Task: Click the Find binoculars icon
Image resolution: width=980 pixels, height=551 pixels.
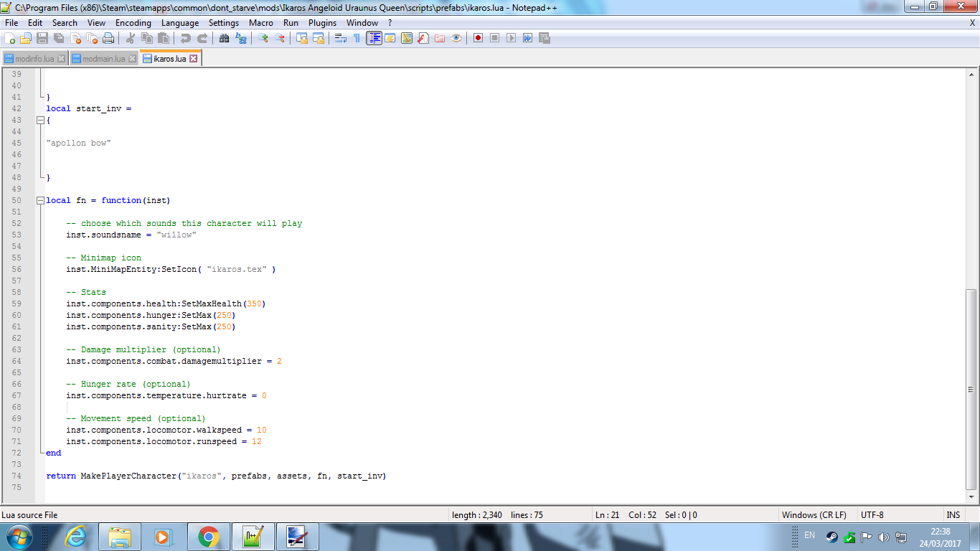Action: tap(225, 38)
